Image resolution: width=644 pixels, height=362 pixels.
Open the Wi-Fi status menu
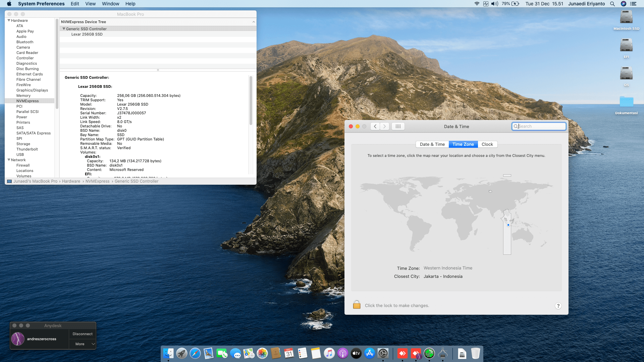477,4
